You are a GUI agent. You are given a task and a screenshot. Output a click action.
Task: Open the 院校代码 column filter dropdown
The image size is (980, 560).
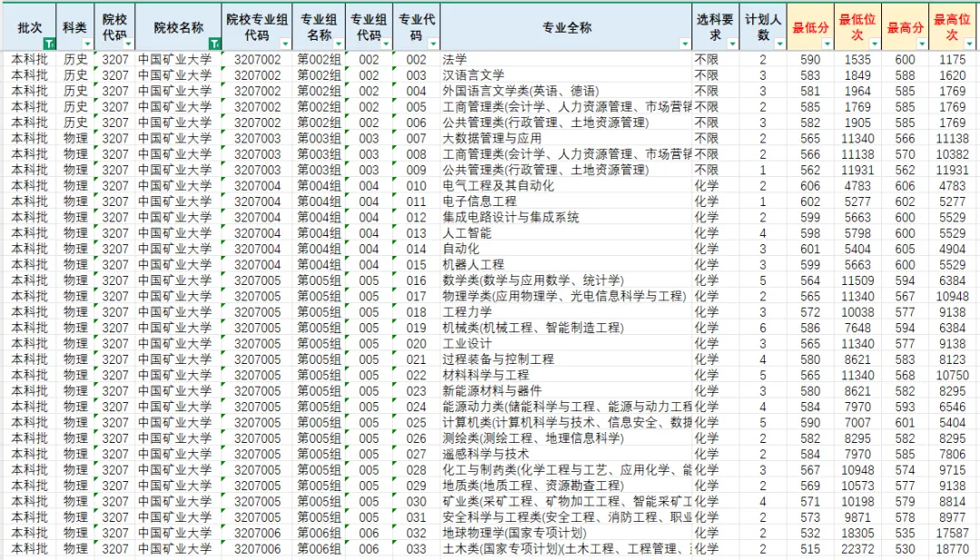[128, 44]
